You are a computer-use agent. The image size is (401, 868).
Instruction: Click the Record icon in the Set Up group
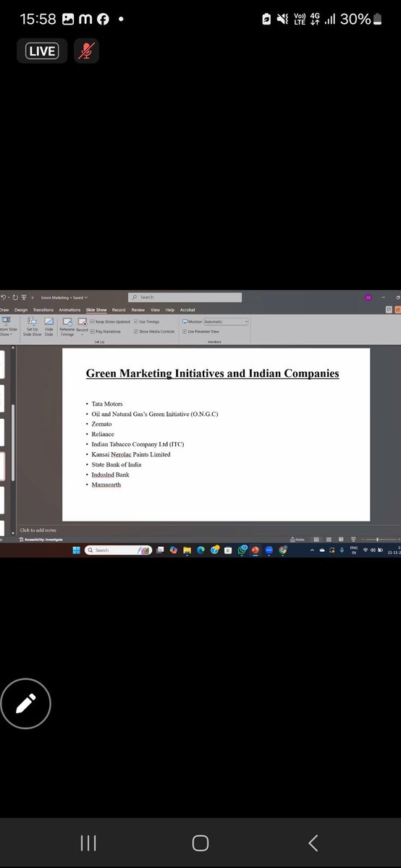click(82, 325)
